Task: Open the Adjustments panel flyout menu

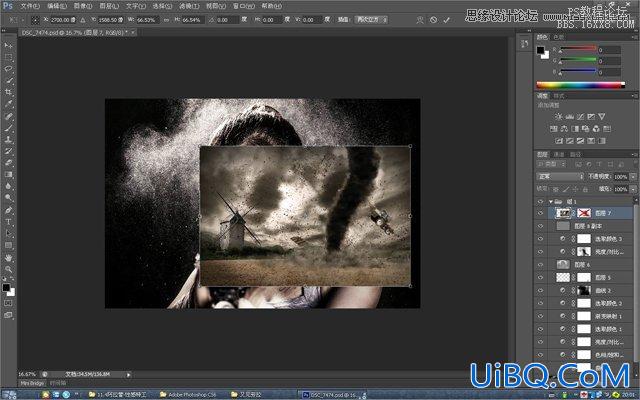Action: pos(634,96)
